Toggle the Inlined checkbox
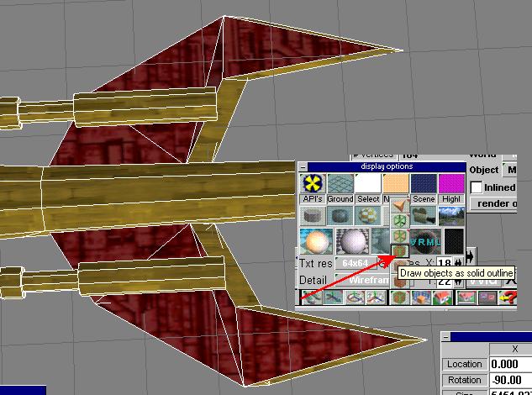Image resolution: width=532 pixels, height=395 pixels. pos(477,187)
